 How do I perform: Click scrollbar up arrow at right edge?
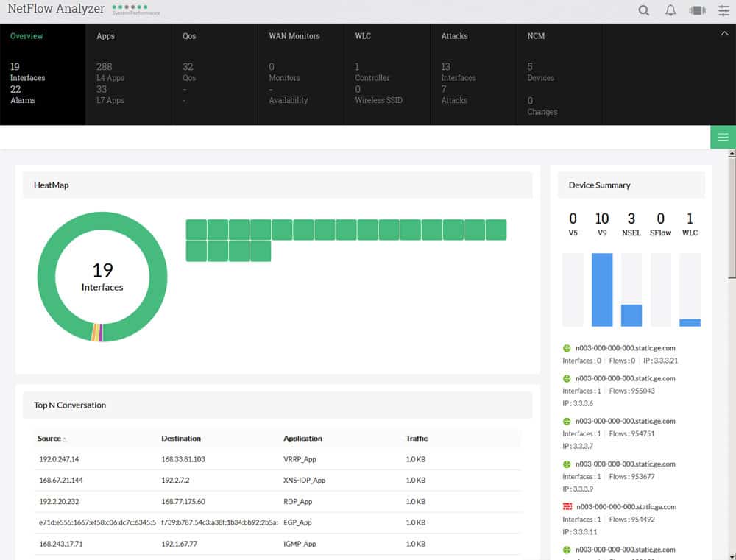732,154
